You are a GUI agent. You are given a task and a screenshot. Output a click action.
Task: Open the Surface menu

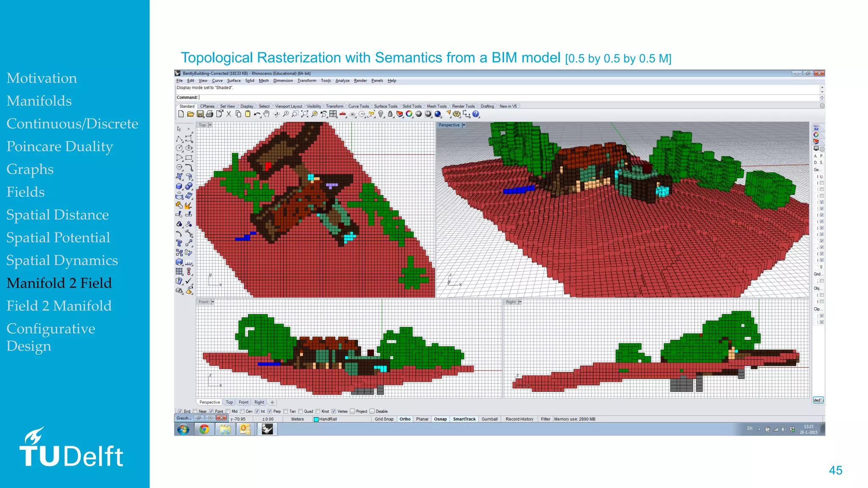(234, 80)
